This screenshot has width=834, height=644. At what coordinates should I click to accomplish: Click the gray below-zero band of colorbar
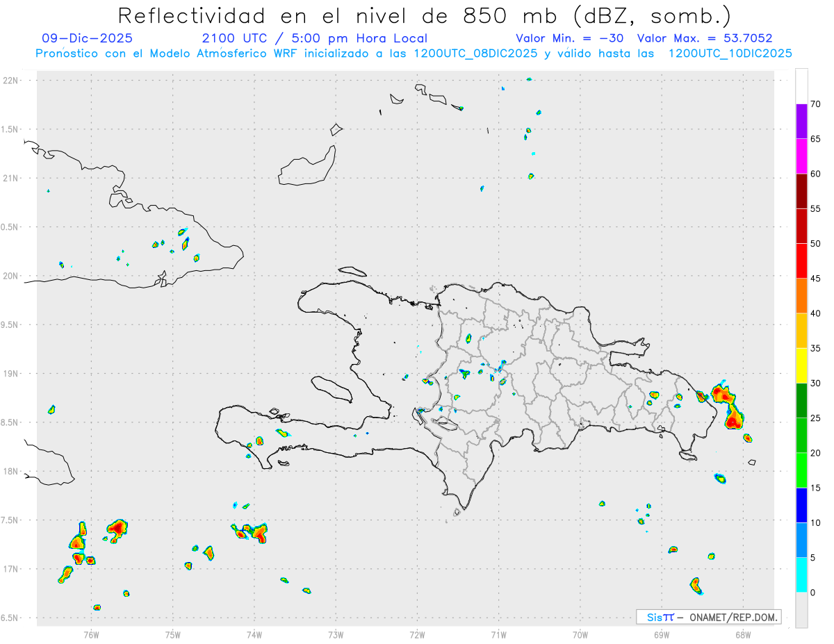(x=801, y=610)
